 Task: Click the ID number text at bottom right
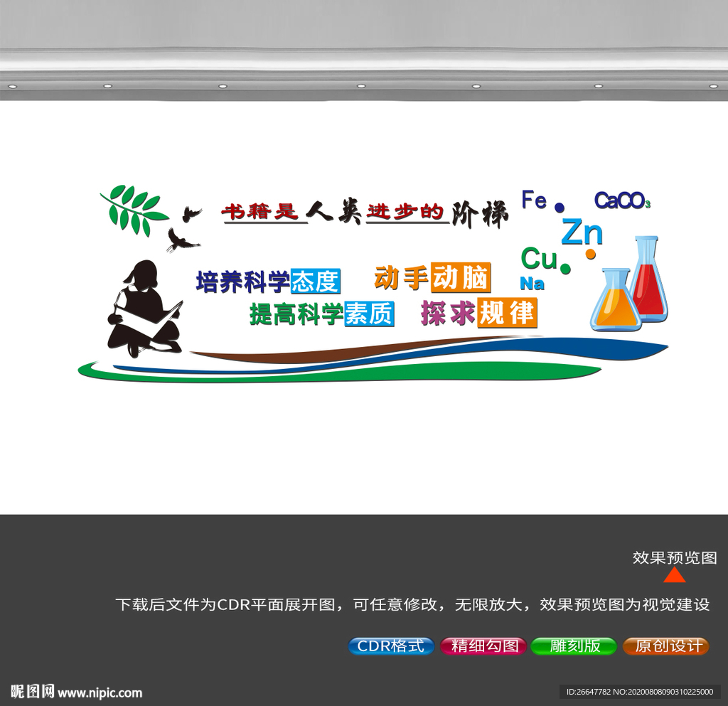click(640, 692)
